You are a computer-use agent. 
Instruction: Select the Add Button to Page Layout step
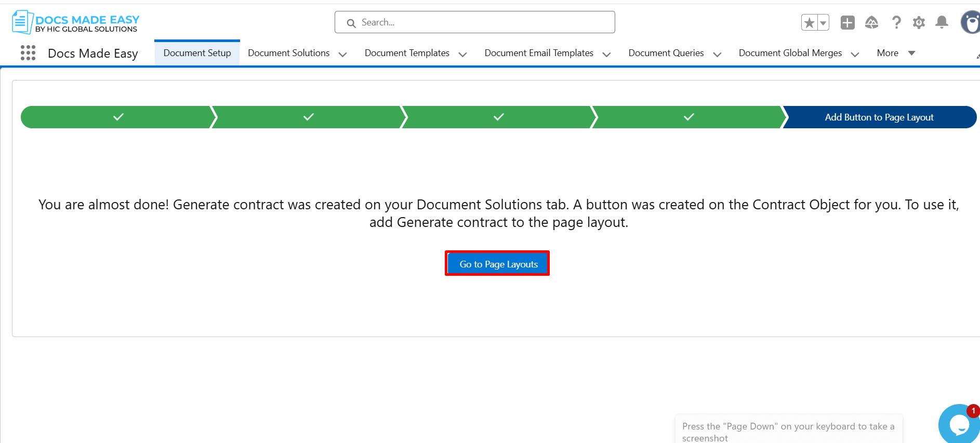879,117
